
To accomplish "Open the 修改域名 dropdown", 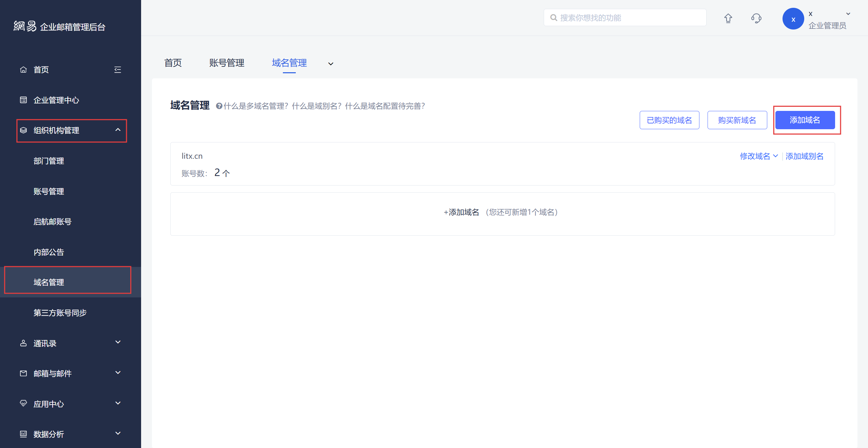I will (x=758, y=156).
